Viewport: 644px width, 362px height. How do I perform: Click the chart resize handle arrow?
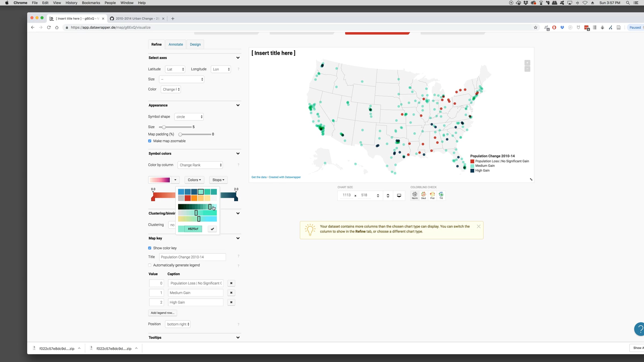pyautogui.click(x=531, y=179)
